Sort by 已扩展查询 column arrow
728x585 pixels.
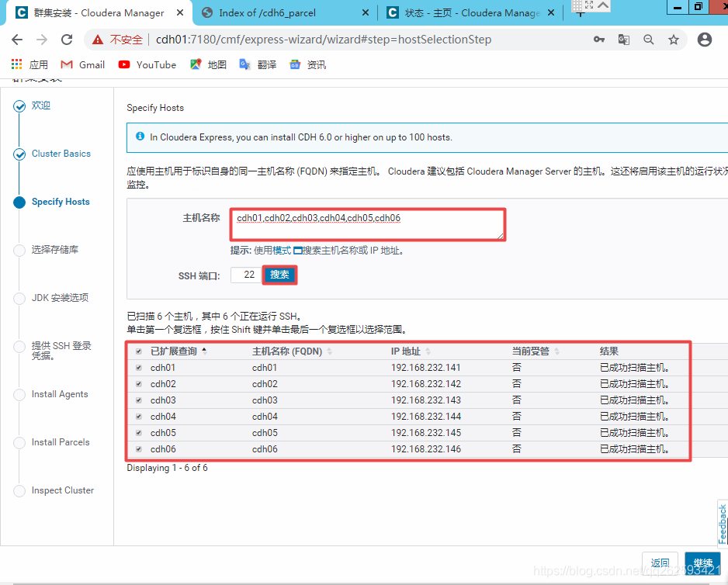coord(204,351)
